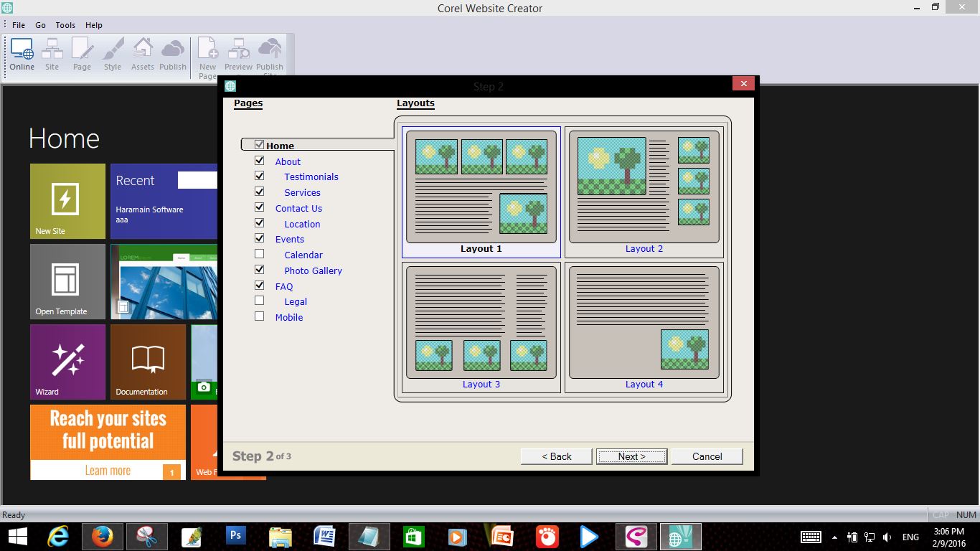Screen dimensions: 980x551
Task: Check the Legal page checkbox
Action: [260, 301]
